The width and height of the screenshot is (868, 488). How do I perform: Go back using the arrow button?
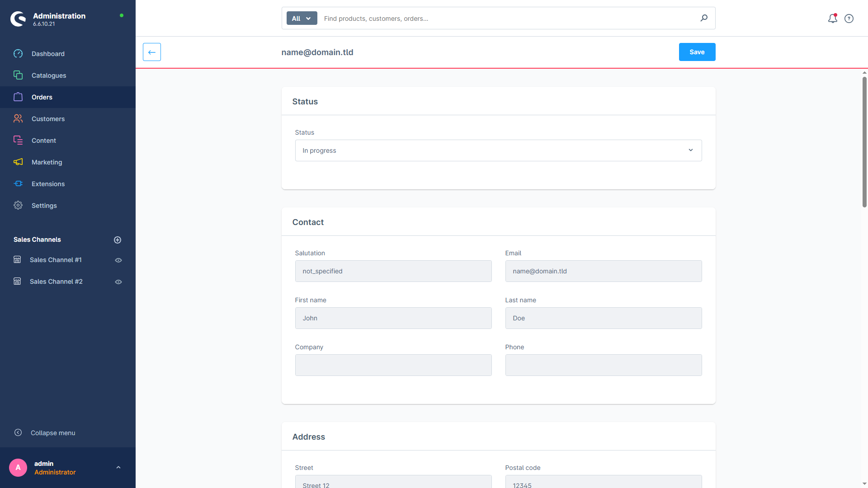[152, 52]
